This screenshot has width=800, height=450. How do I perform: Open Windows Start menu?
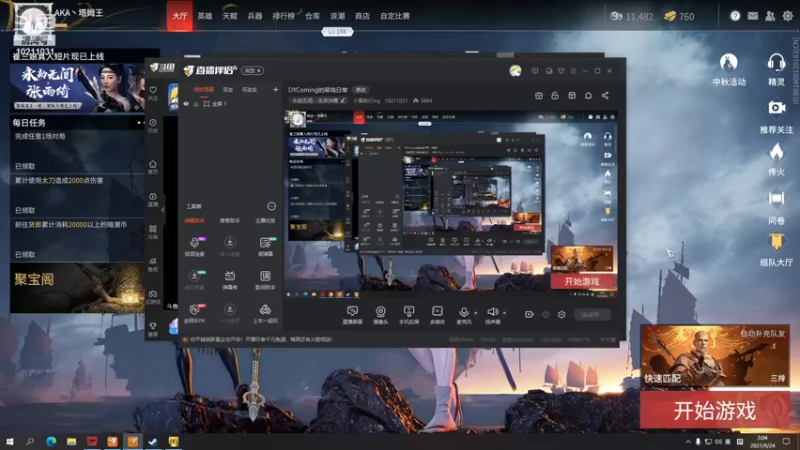click(9, 441)
